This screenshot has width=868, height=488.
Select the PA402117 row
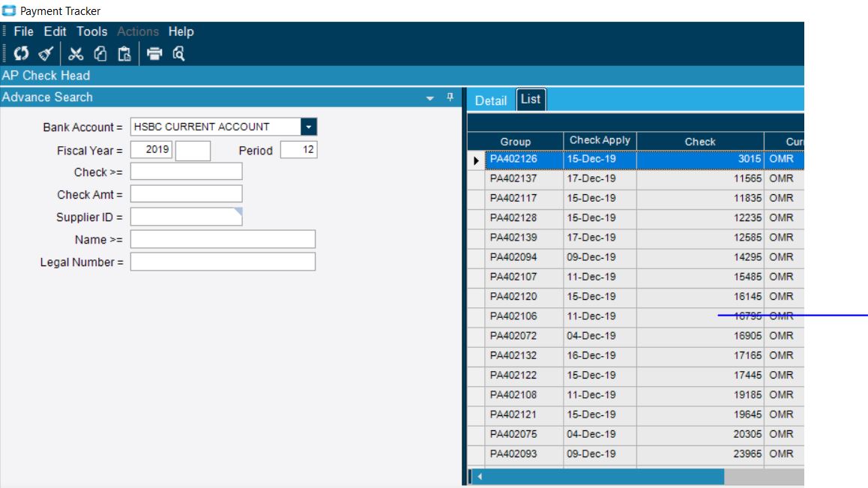(x=636, y=199)
